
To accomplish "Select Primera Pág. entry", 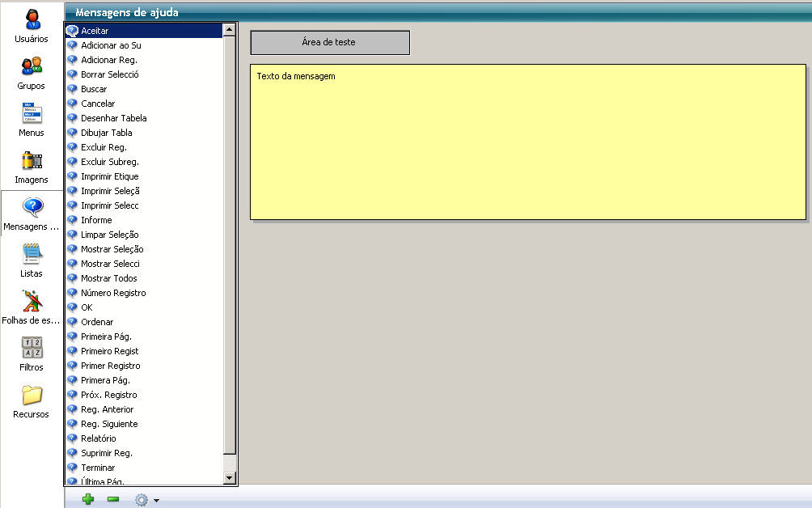I will [x=144, y=380].
